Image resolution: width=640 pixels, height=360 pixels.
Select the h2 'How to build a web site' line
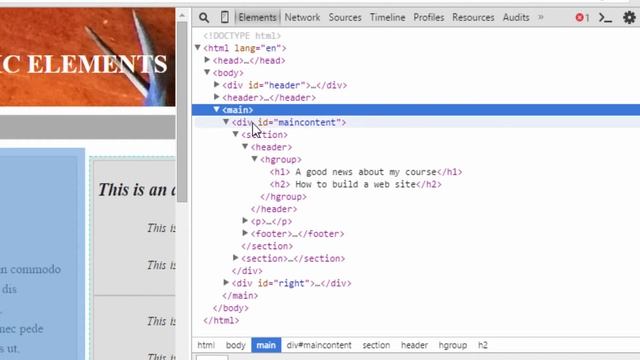[x=356, y=184]
